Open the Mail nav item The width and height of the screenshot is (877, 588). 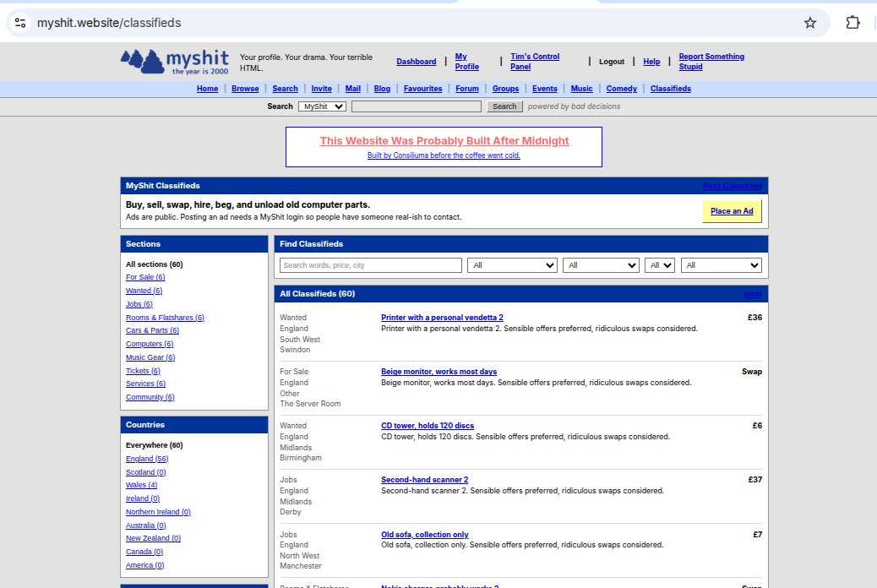pyautogui.click(x=353, y=89)
